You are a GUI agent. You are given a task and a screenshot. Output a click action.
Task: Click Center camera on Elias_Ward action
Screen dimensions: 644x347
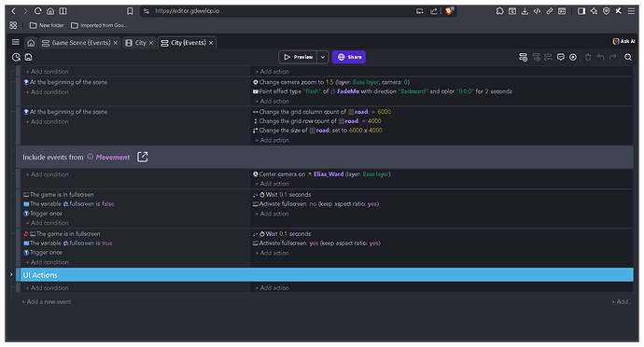pos(322,174)
